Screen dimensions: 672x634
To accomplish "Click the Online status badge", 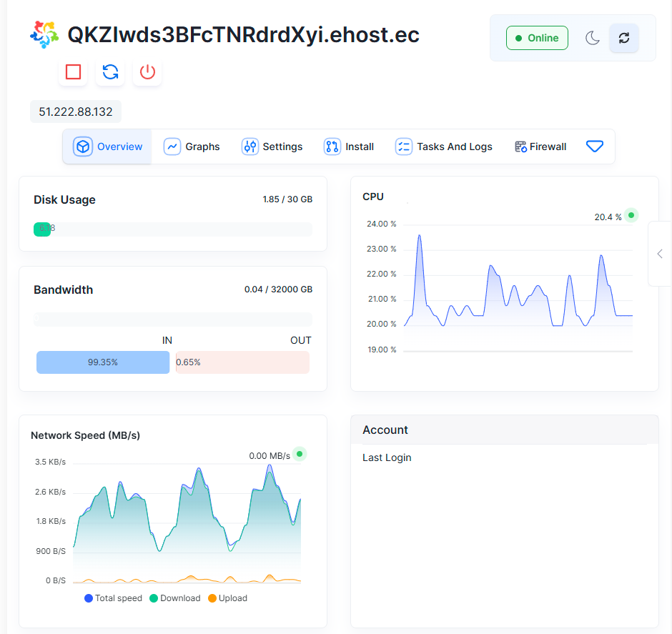I will pyautogui.click(x=537, y=38).
